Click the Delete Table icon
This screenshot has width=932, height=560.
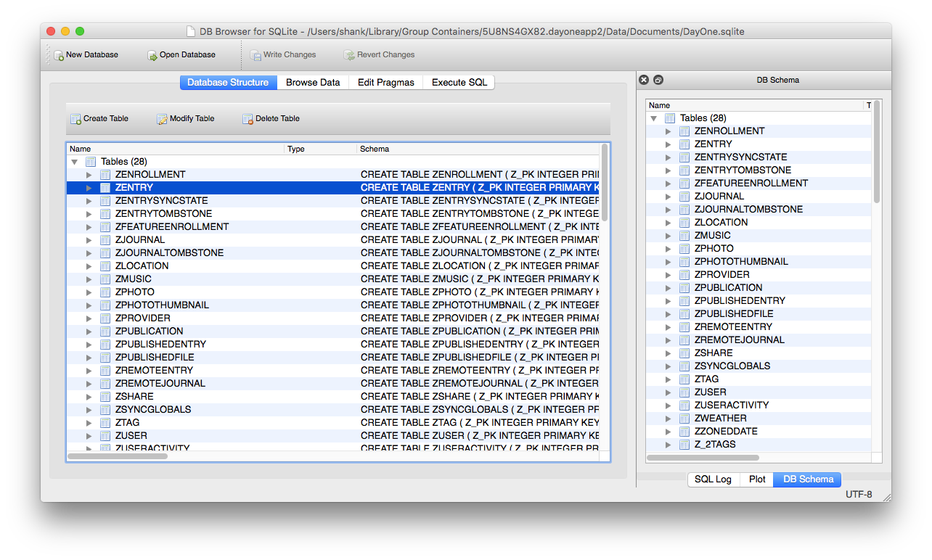(248, 119)
